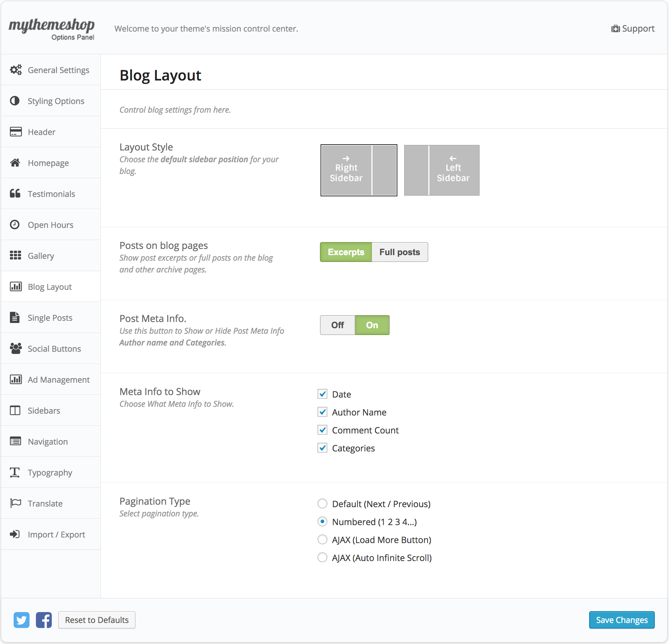Click the Import / Export arrow icon

15,534
